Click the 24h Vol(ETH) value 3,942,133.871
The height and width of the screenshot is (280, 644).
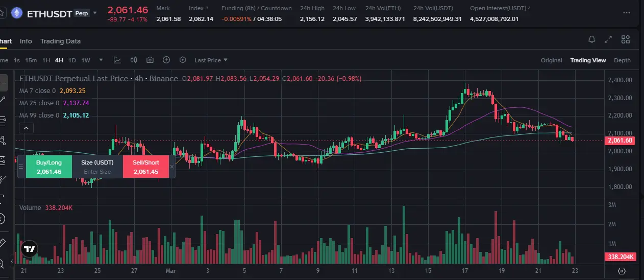click(x=385, y=19)
